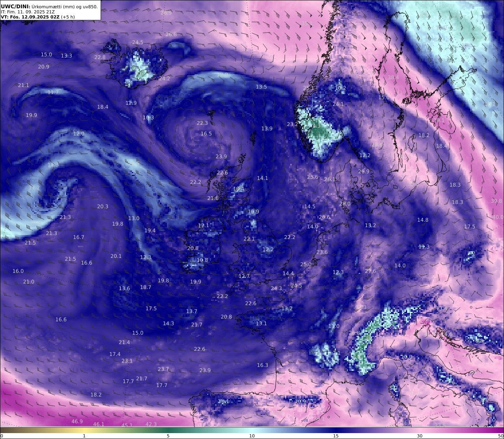Click the map value 28.0 near Denmark

(345, 204)
